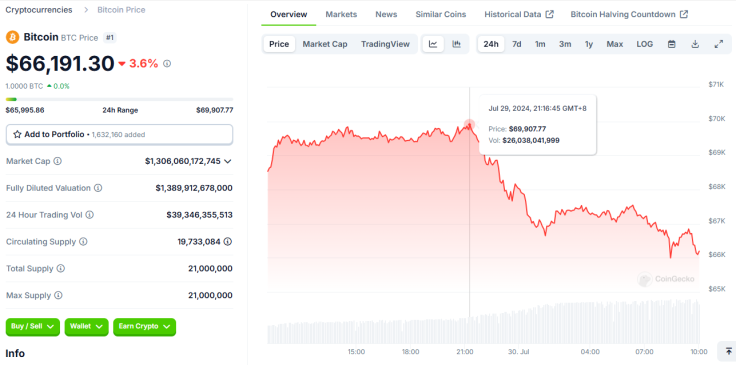This screenshot has width=736, height=365.
Task: Click Bitcoin Price breadcrumb text
Action: pos(121,10)
